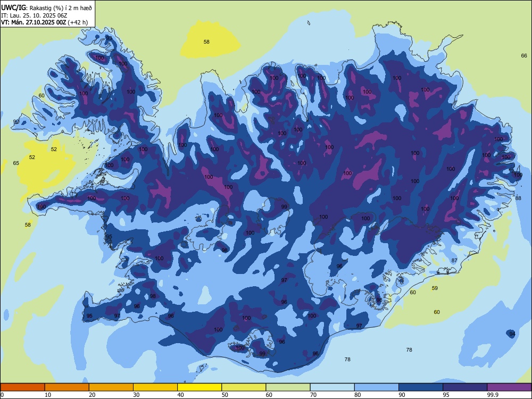Image resolution: width=532 pixels, height=399 pixels.
Task: Click the title 'UWC/IG: Rakastig (%) í 2 m hæð'
Action: (46, 7)
